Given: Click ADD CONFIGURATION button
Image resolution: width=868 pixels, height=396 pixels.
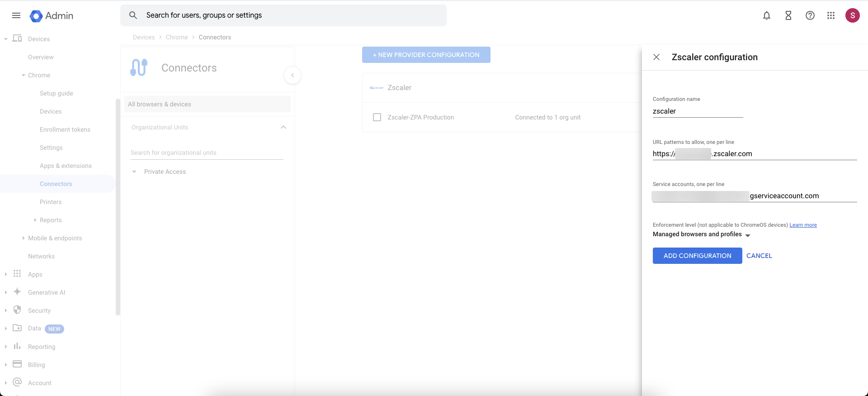Looking at the screenshot, I should point(698,256).
